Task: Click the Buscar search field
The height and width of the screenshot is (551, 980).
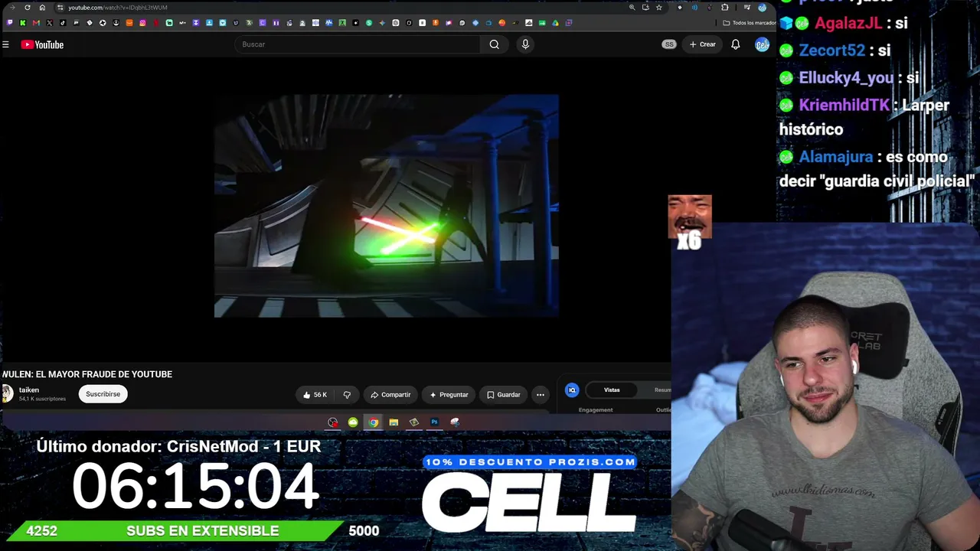Action: (357, 44)
